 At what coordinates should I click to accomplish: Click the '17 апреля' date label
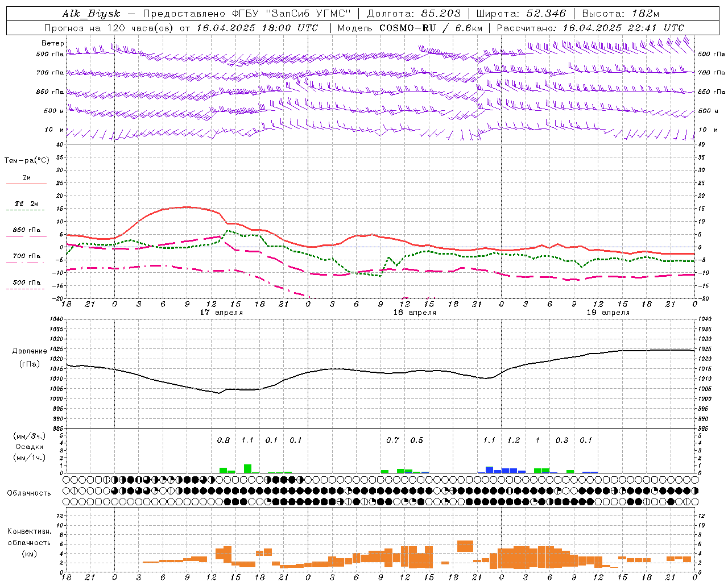tap(221, 313)
